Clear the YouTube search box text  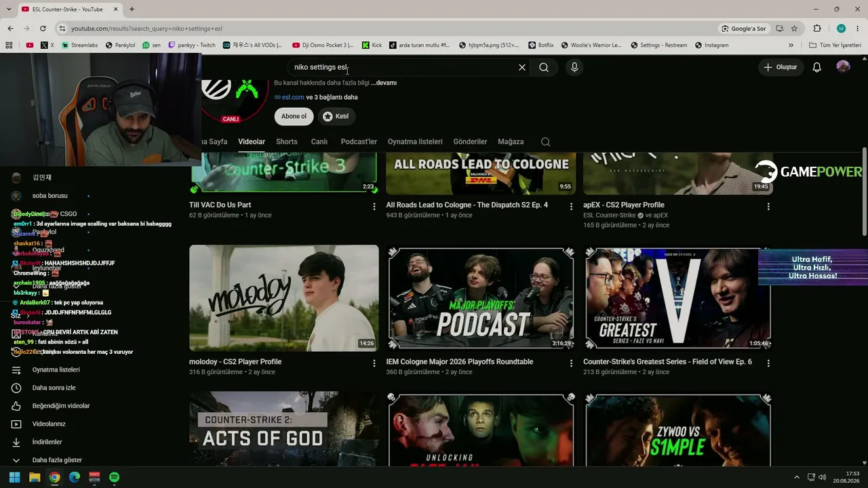522,68
